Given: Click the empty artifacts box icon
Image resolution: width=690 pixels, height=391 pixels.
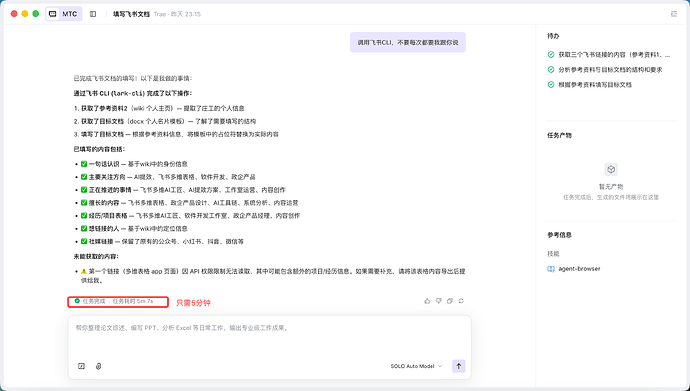Looking at the screenshot, I should [x=611, y=169].
